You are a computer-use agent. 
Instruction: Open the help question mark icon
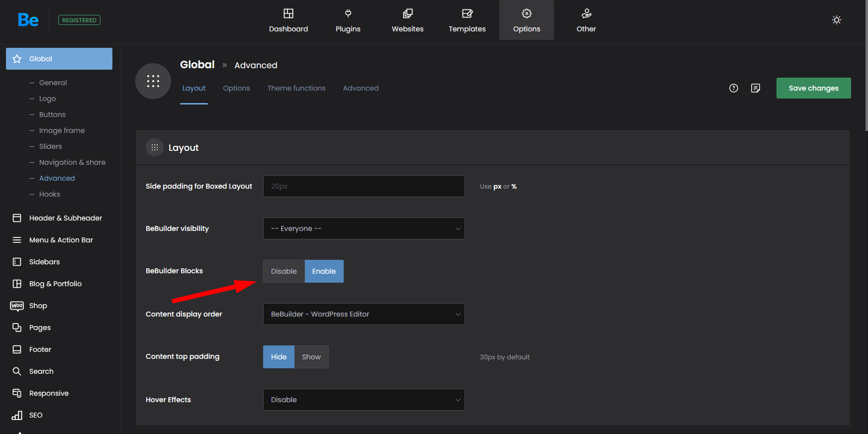[x=734, y=88]
